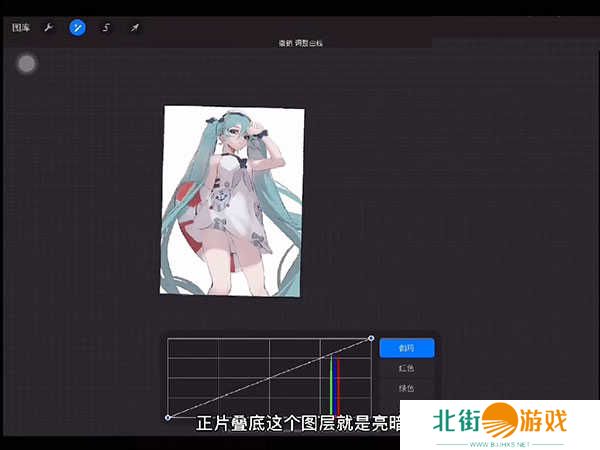The image size is (600, 450).
Task: Switch to the 红色 (Red) channel
Action: point(406,369)
